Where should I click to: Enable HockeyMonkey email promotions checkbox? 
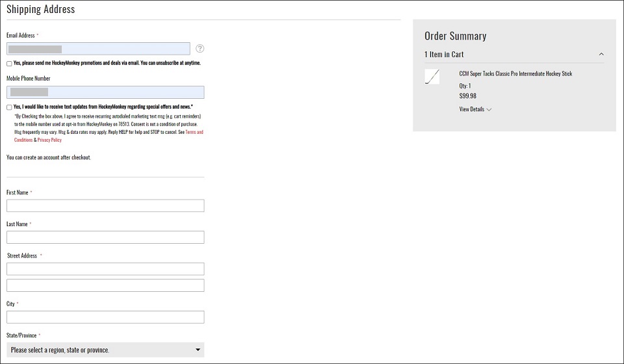pyautogui.click(x=9, y=64)
